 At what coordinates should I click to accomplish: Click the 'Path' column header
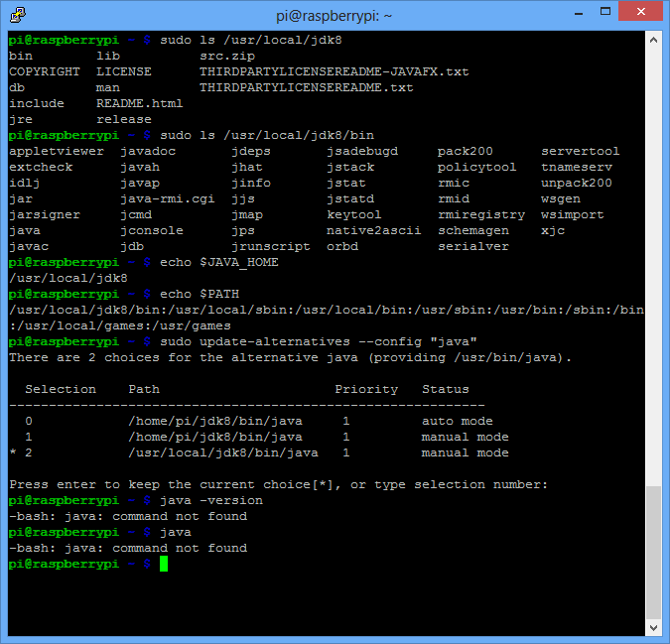click(x=144, y=389)
